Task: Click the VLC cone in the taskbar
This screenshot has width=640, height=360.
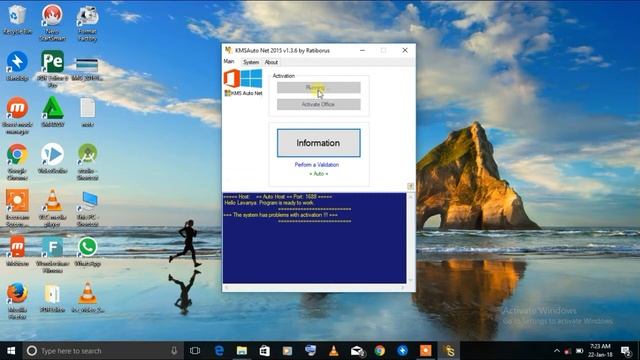Action: tap(333, 351)
